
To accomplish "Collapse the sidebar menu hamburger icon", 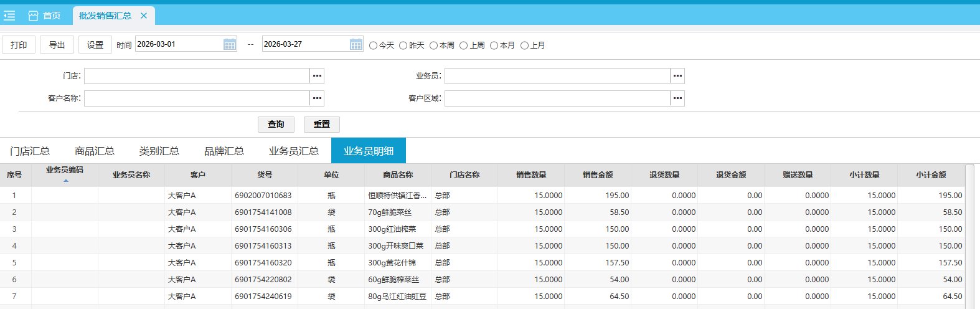I will coord(9,16).
